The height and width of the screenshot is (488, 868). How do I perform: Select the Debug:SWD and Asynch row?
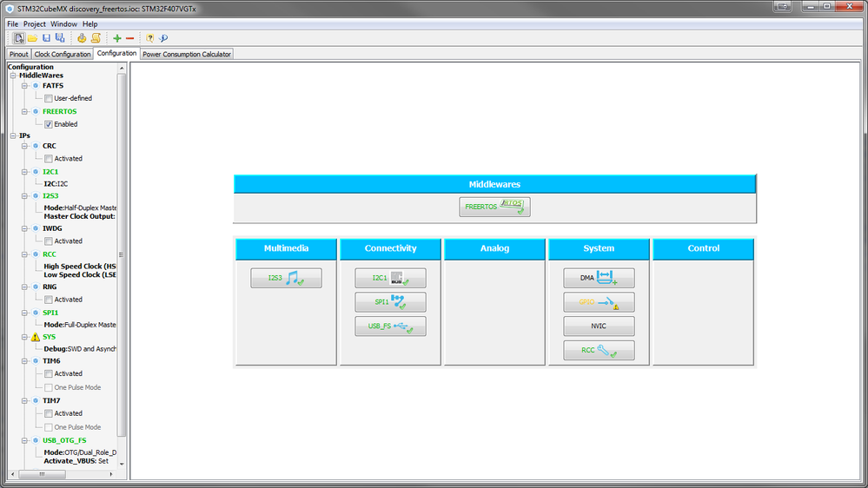pos(80,349)
